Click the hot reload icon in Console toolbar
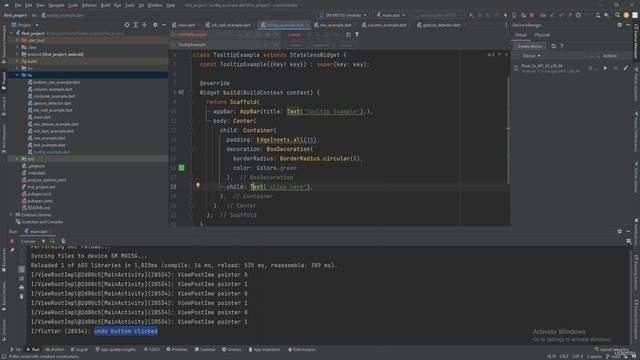This screenshot has height=360, width=640. [43, 241]
